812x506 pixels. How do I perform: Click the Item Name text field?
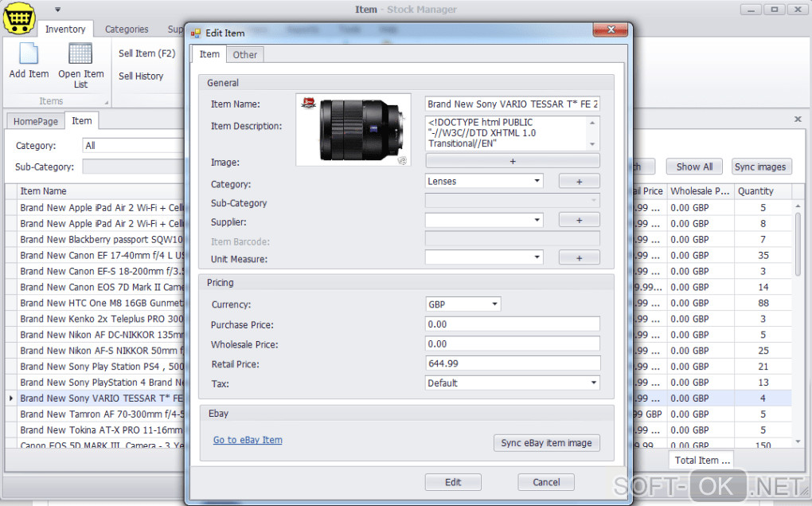pos(512,104)
